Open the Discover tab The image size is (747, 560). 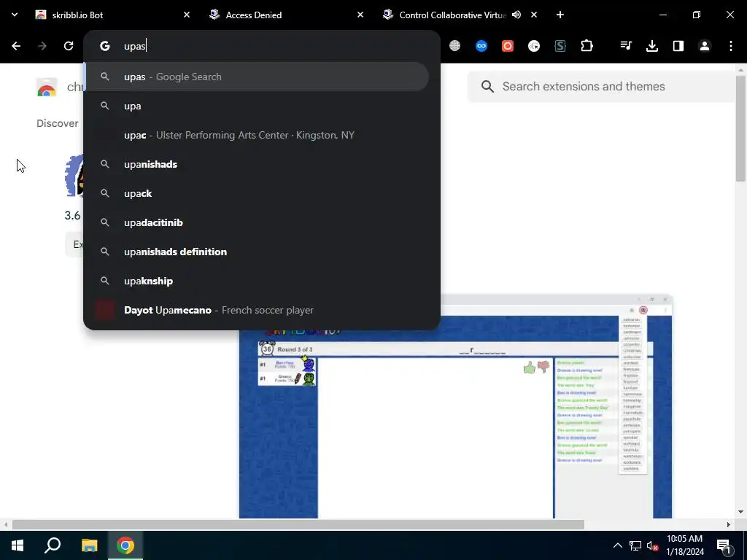(57, 123)
